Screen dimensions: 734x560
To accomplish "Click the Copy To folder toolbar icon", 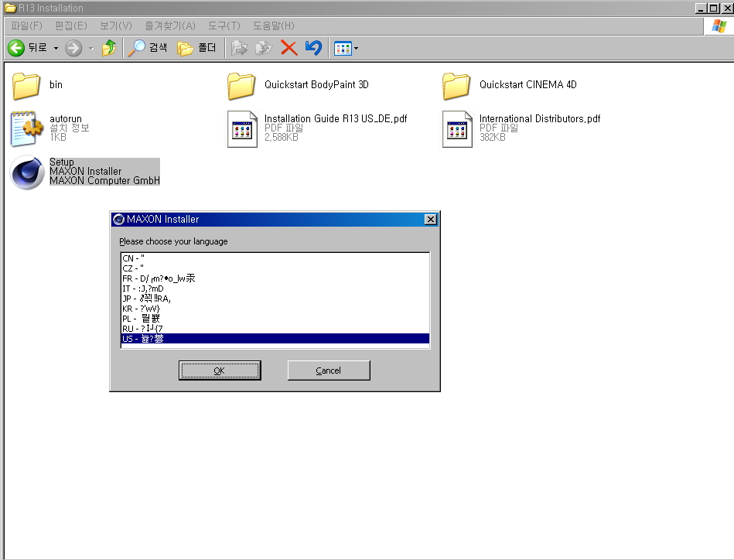I will click(x=264, y=48).
